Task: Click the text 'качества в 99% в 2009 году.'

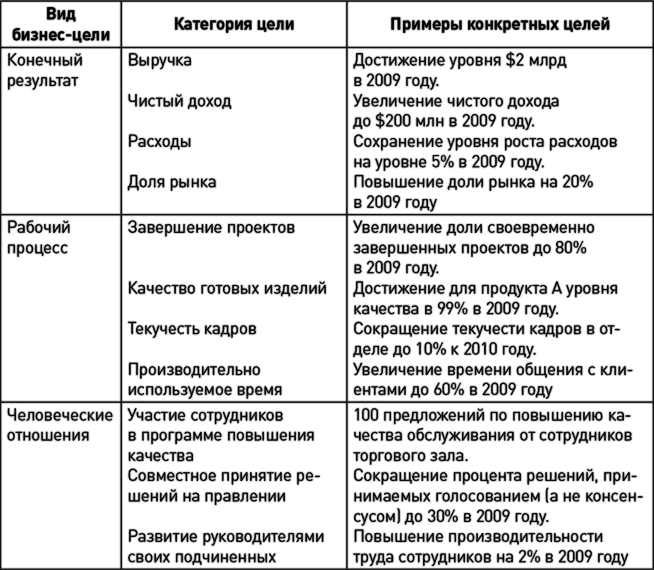Action: (x=455, y=309)
